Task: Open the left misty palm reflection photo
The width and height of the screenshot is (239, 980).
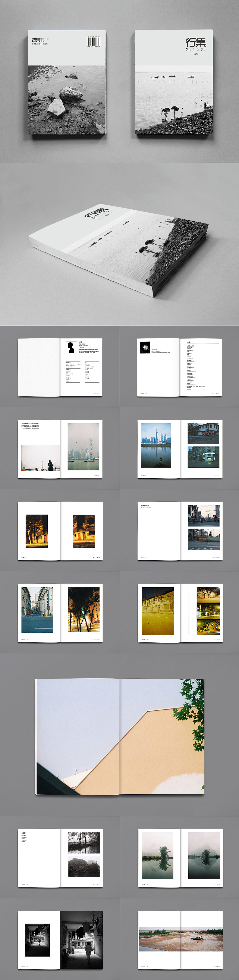Action: click(158, 856)
